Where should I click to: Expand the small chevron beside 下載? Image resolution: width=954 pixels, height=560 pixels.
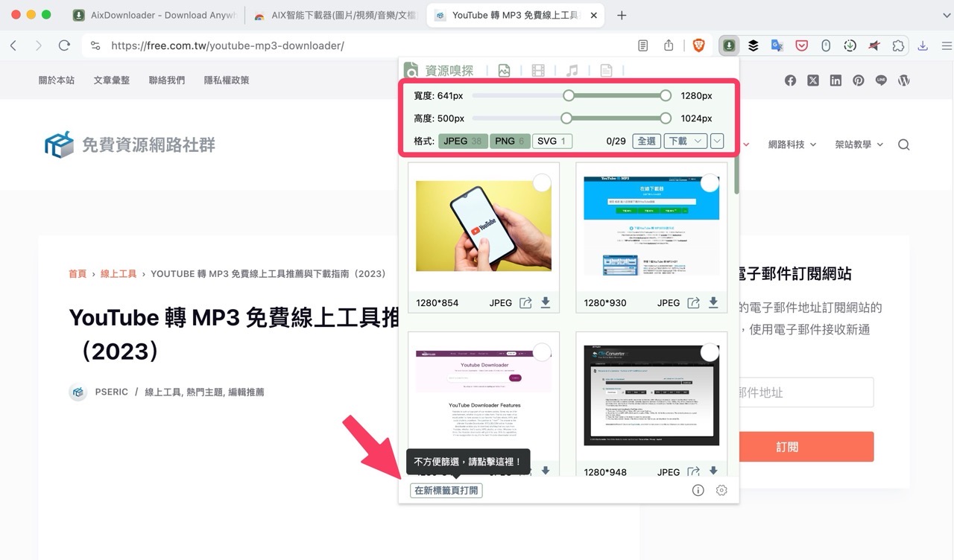(717, 141)
